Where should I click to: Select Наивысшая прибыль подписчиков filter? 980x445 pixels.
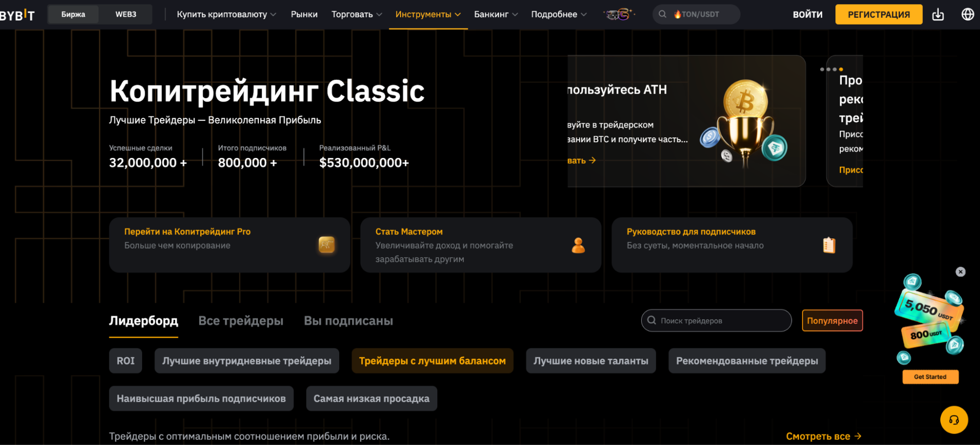coord(201,398)
